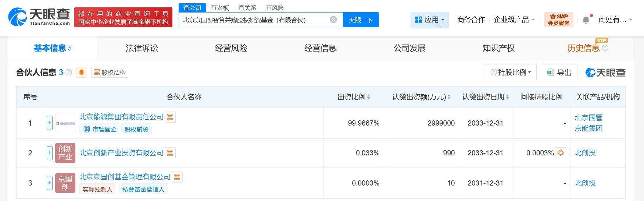Click the 天眼一下 search button
The width and height of the screenshot is (644, 201).
point(361,20)
